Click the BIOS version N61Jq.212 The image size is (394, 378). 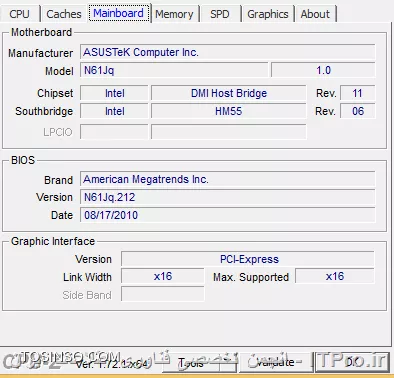tap(227, 197)
